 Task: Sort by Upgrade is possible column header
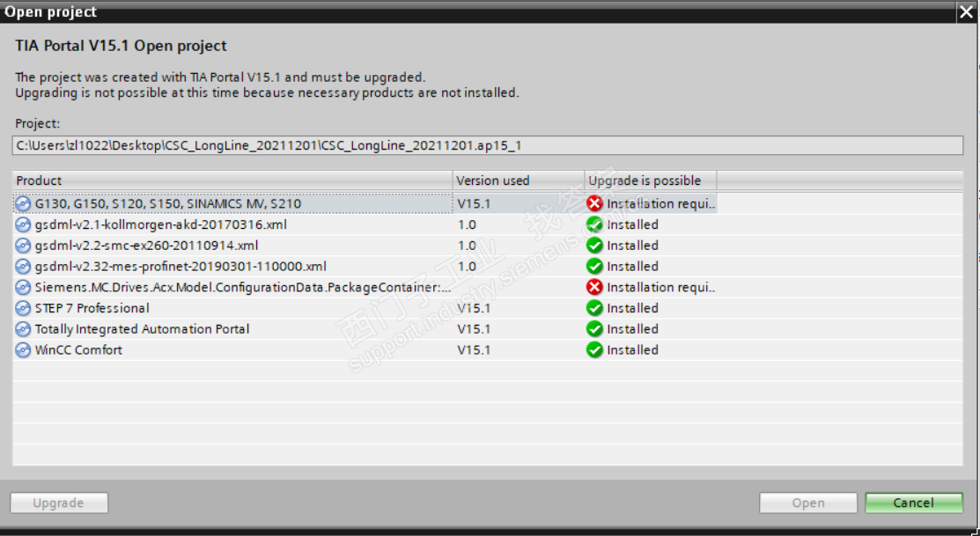(x=651, y=180)
